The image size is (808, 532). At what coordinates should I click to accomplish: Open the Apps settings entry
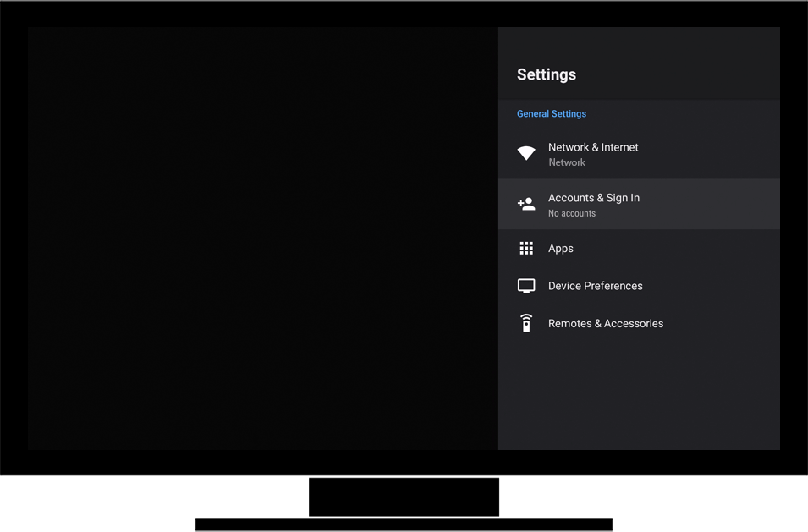pos(560,249)
